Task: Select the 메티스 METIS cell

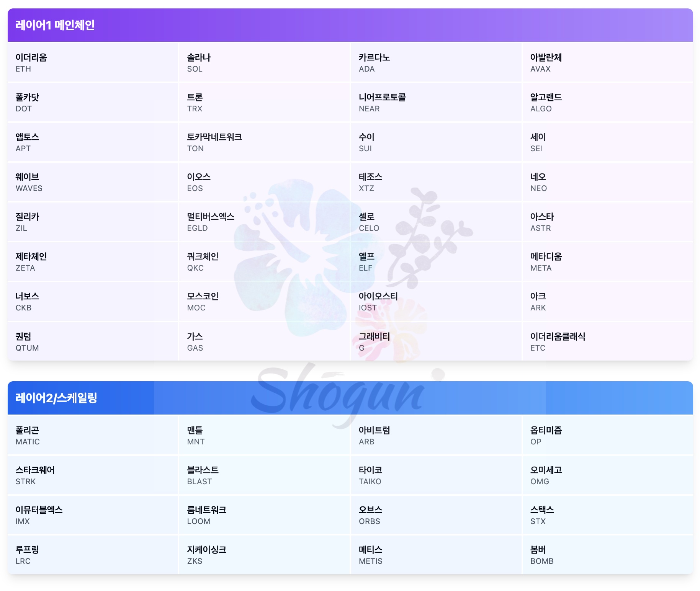Action: 436,555
